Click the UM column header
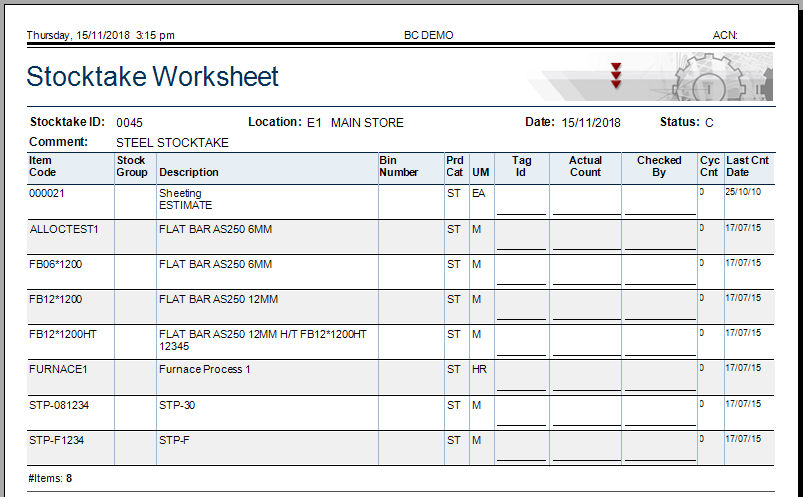803x497 pixels. tap(480, 172)
